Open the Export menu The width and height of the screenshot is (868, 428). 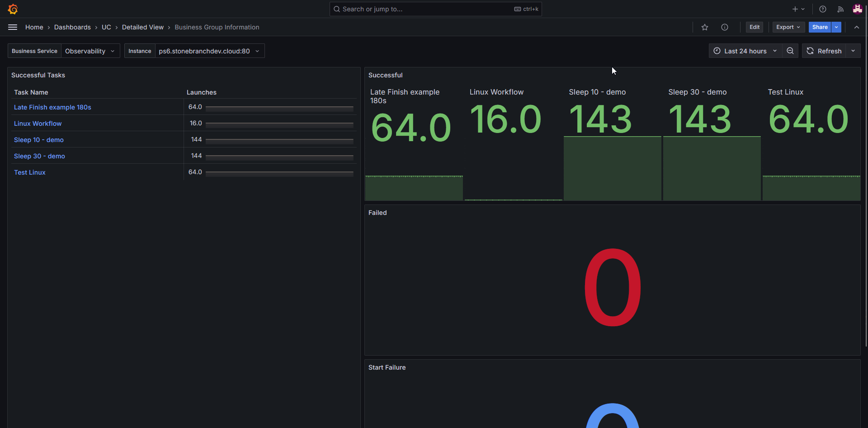pos(788,27)
